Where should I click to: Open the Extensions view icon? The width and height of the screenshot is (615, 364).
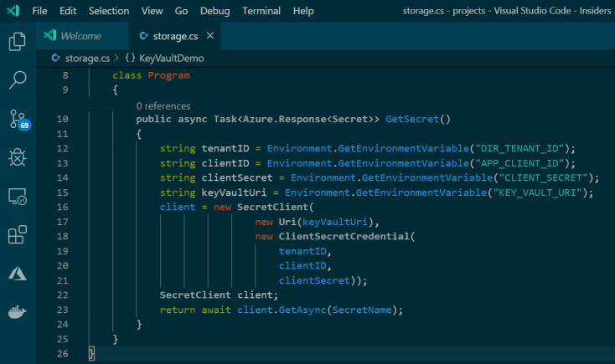17,235
